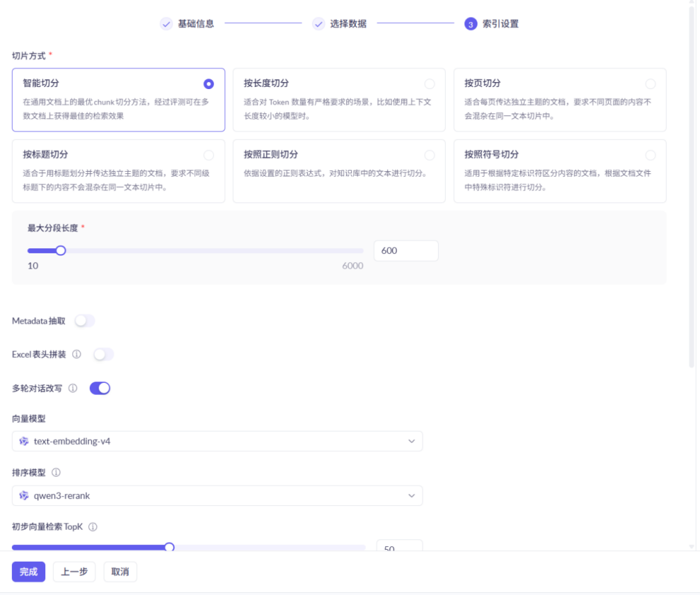The height and width of the screenshot is (595, 700).
Task: Go back to 选择数据 step
Action: (x=348, y=23)
